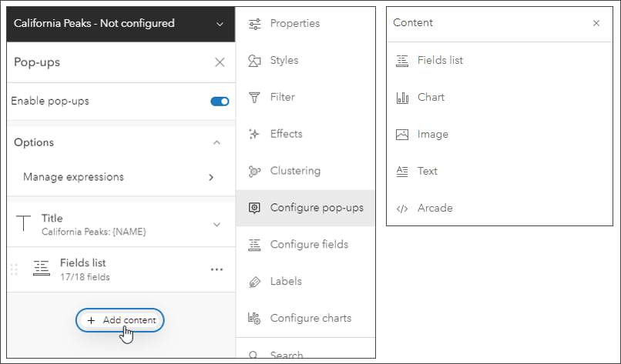Image resolution: width=621 pixels, height=364 pixels.
Task: Collapse the Options section
Action: coord(217,142)
